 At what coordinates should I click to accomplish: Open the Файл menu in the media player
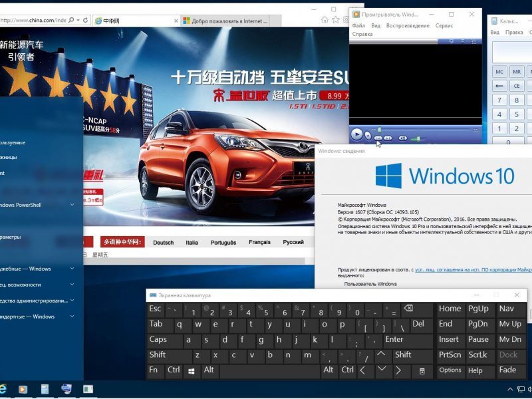click(358, 25)
